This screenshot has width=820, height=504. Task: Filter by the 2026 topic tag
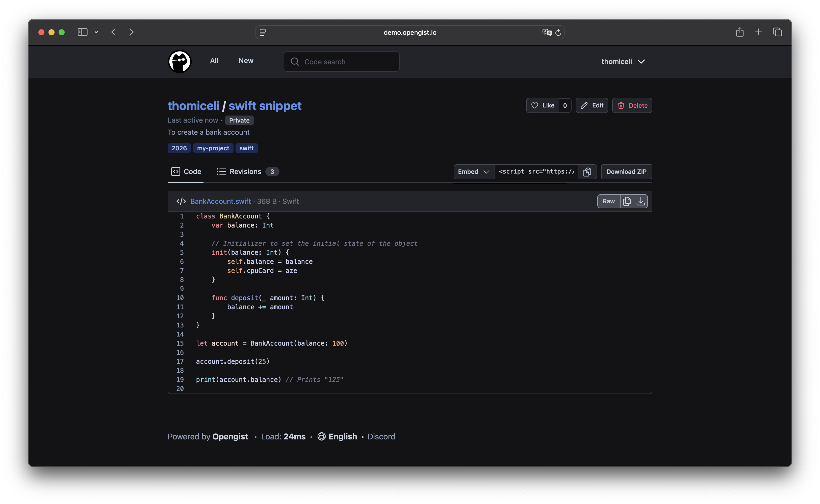179,148
